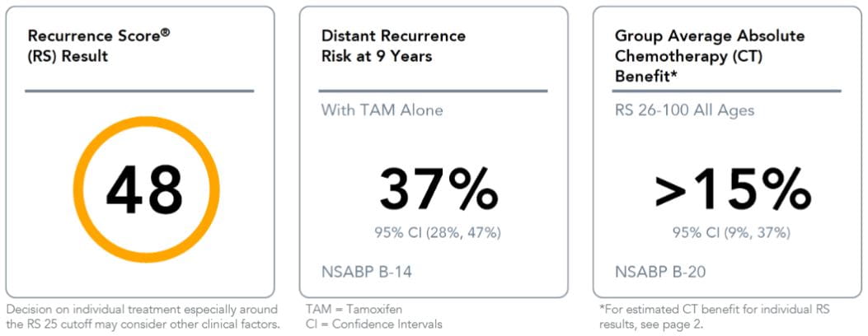The height and width of the screenshot is (336, 868).
Task: Click the divider line under Recurrence Score heading
Action: tap(139, 91)
